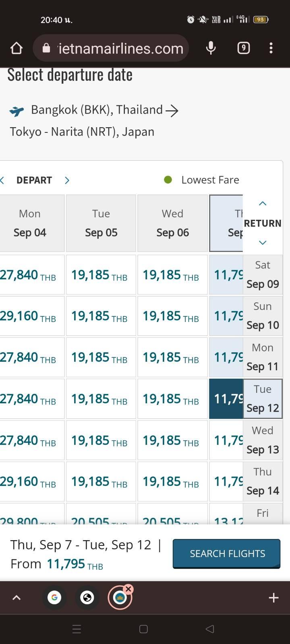
Task: Tap the browser home icon
Action: coord(17,48)
